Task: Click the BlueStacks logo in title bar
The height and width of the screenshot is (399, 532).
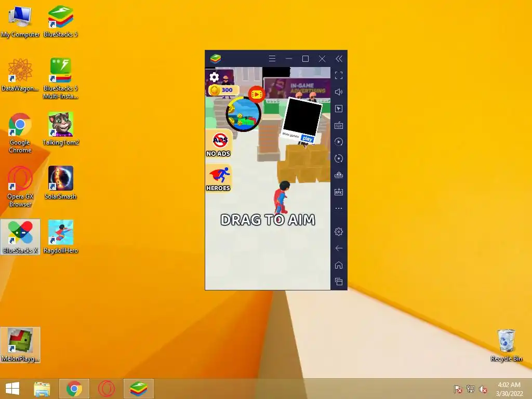Action: point(216,59)
